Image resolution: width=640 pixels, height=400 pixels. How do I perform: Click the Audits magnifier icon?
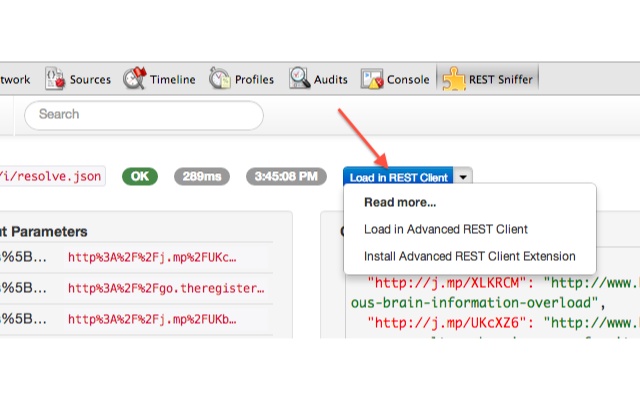pyautogui.click(x=300, y=78)
